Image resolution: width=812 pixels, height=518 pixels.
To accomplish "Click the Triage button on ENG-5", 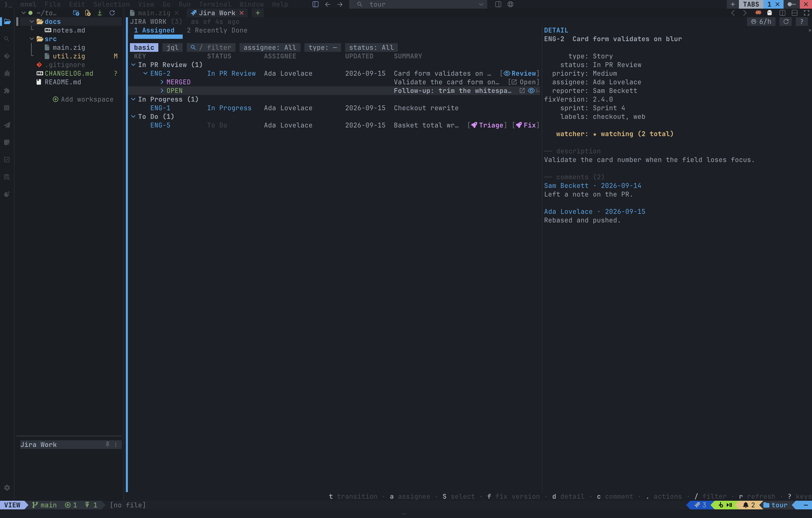I will (x=487, y=125).
